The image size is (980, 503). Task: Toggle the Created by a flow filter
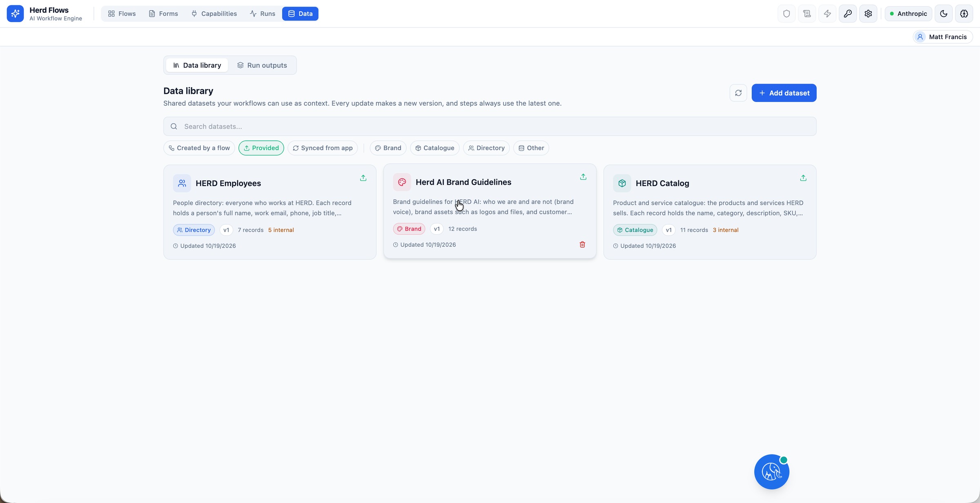tap(199, 148)
